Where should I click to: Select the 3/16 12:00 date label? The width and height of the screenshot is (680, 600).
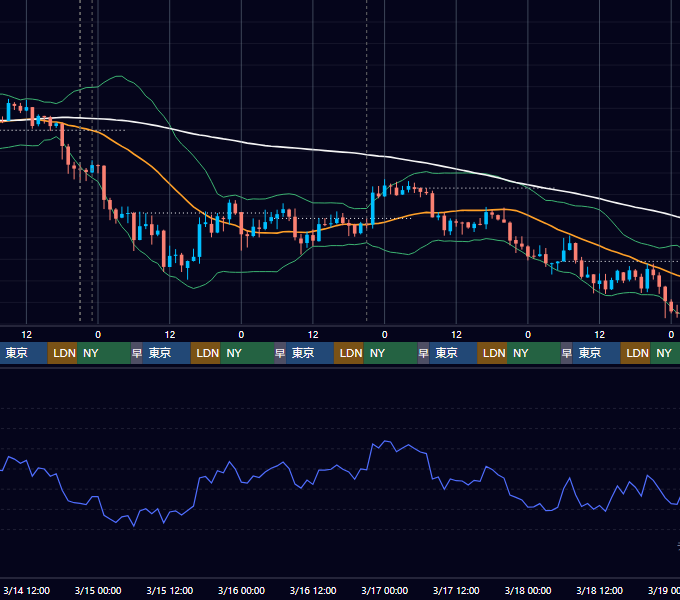coord(313,590)
